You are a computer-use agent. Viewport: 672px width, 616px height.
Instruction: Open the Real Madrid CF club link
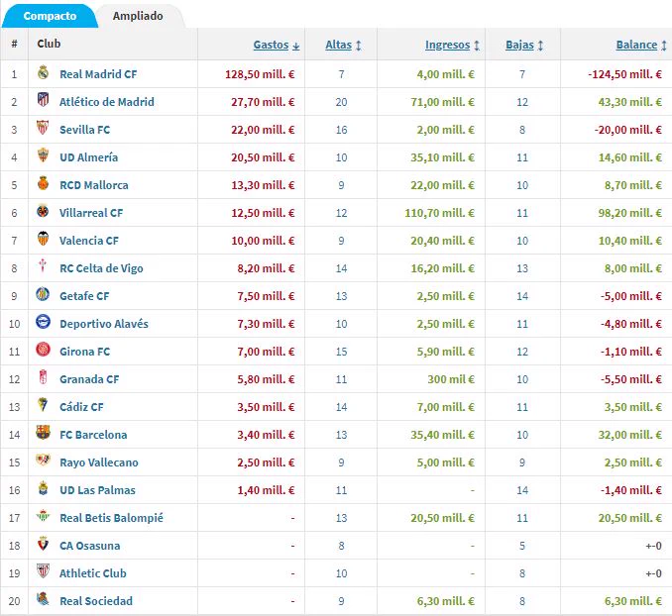click(x=98, y=74)
